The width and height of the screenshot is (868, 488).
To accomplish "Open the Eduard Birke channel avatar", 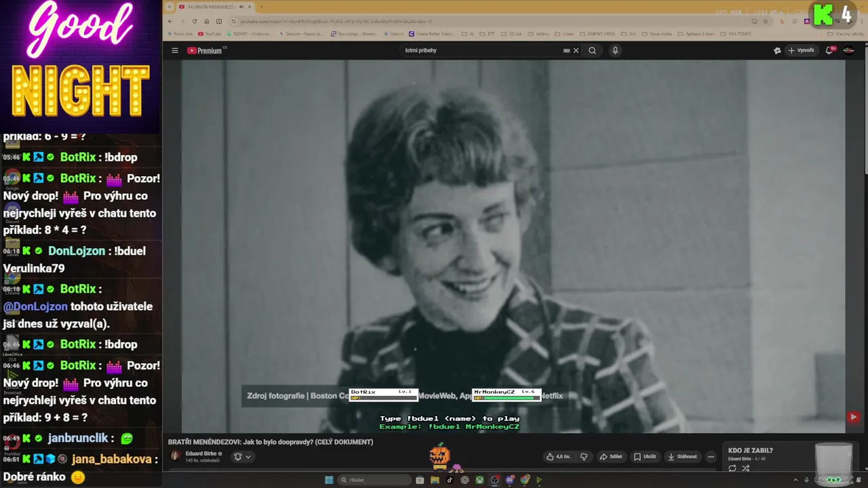I will (x=175, y=456).
